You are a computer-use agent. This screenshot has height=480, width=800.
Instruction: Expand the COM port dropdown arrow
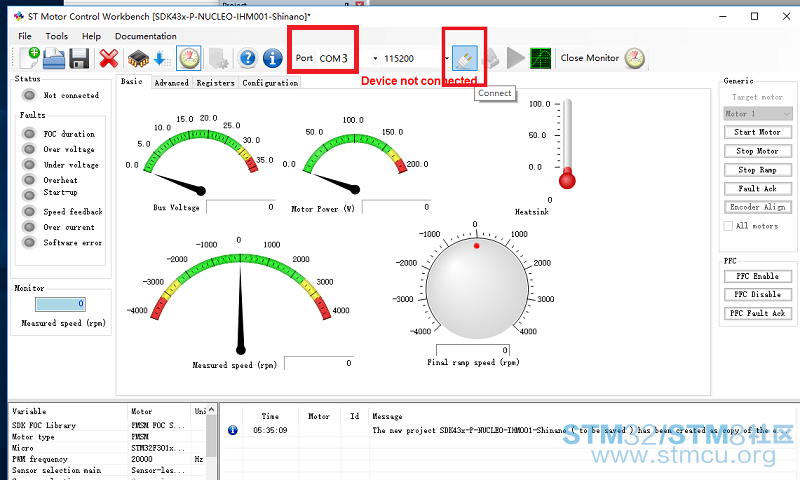tap(375, 59)
